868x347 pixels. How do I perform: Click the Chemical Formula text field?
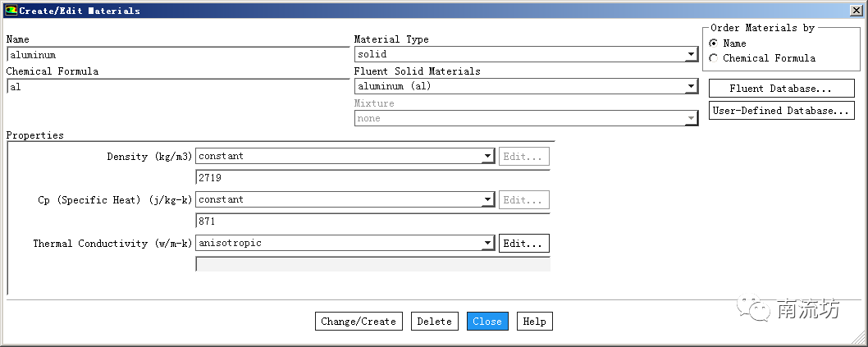coord(177,87)
